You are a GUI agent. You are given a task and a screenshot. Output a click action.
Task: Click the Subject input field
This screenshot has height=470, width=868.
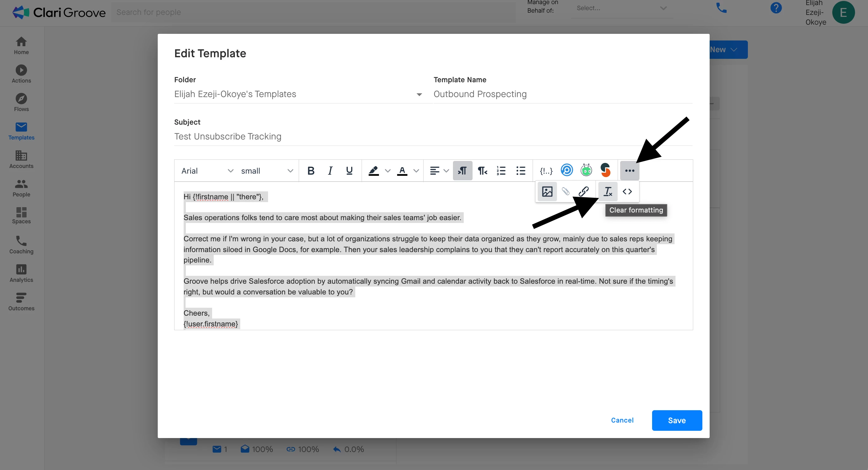433,137
